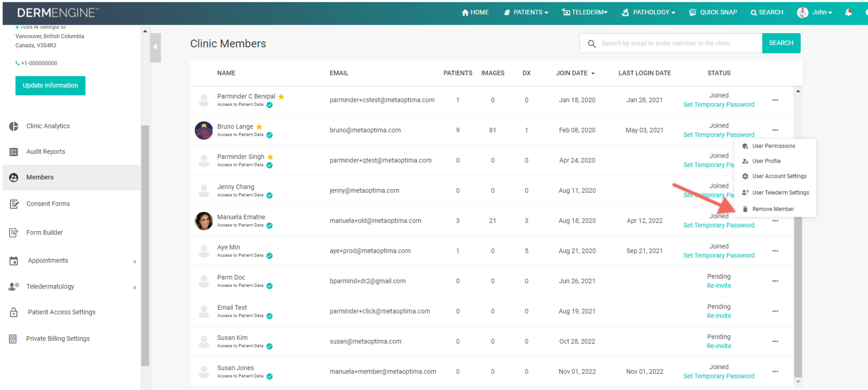Go to Home in the top navigation
This screenshot has width=868, height=390.
click(475, 12)
